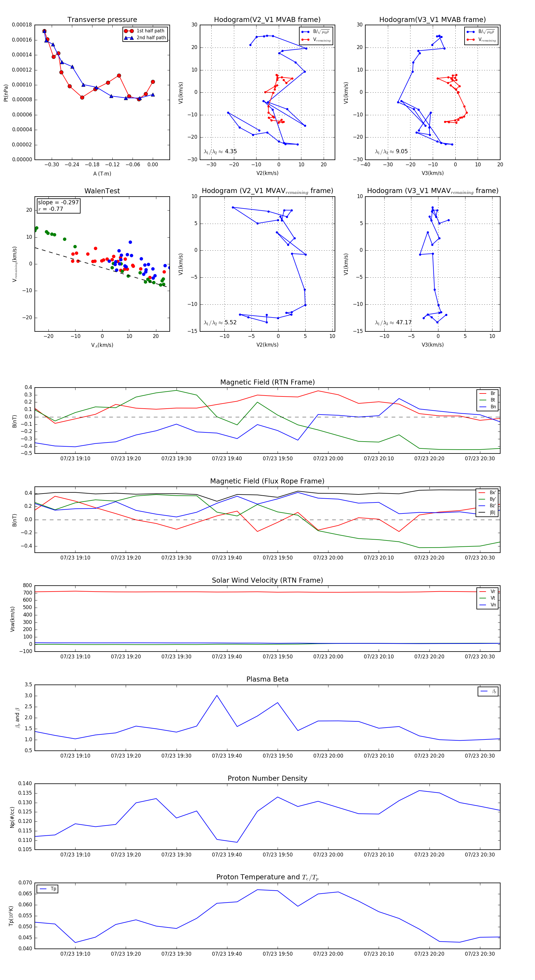Click the 'Vsw(km/s)' y-axis label
The width and height of the screenshot is (535, 980).
(x=12, y=619)
